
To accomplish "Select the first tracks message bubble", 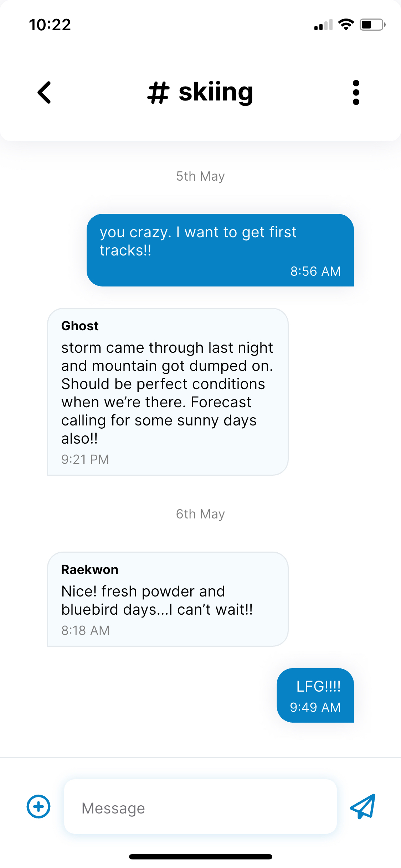I will point(220,250).
